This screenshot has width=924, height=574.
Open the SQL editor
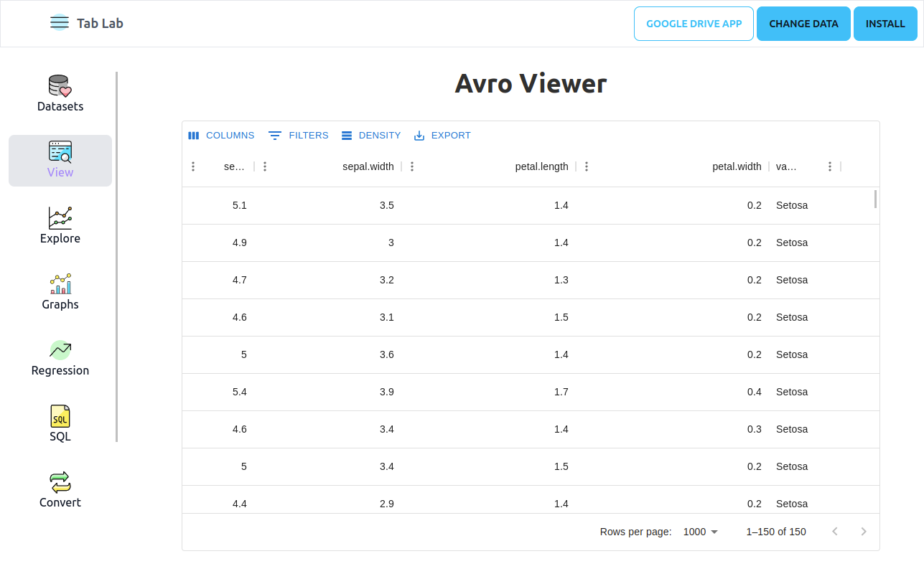pos(60,422)
